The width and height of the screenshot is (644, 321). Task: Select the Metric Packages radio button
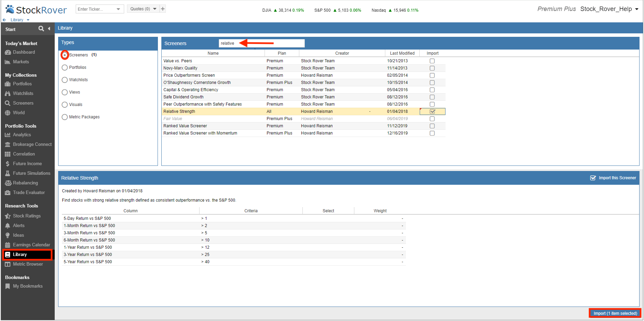(x=65, y=117)
